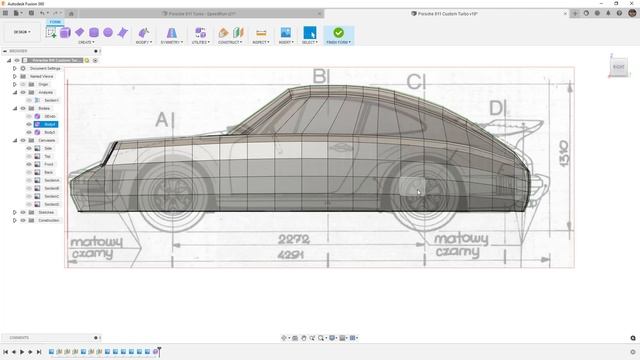Select the Box form tool

coord(65,33)
